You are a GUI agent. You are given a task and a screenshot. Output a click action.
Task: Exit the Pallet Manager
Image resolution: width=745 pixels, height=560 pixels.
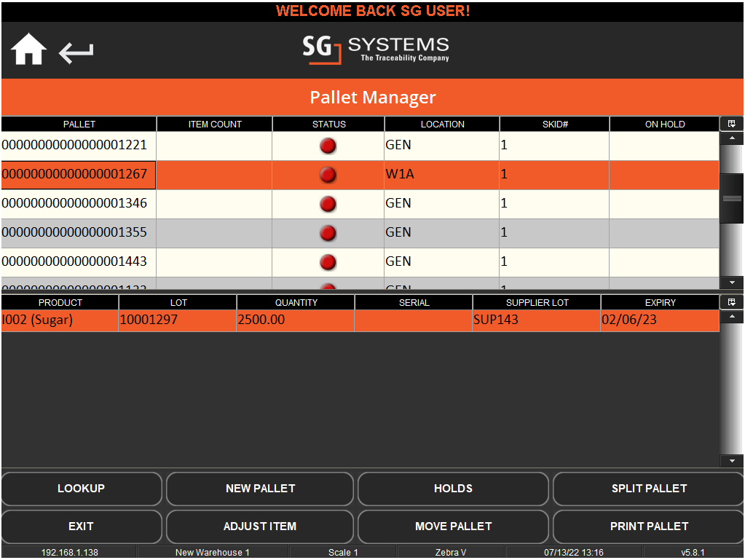tap(82, 527)
